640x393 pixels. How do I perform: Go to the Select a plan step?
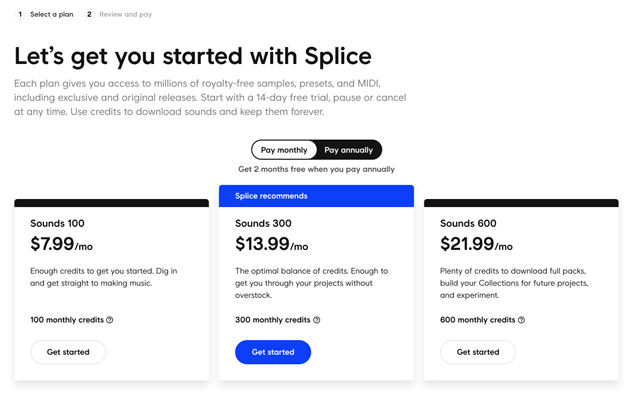pos(52,14)
